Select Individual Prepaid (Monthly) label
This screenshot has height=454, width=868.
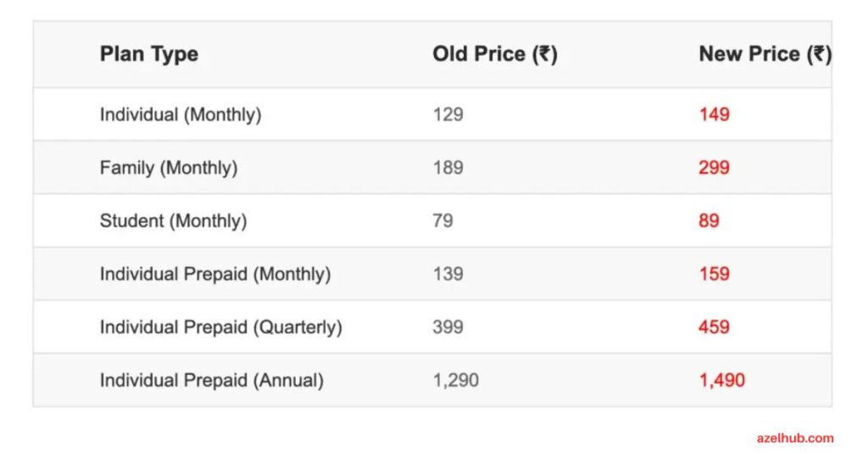[x=215, y=274]
